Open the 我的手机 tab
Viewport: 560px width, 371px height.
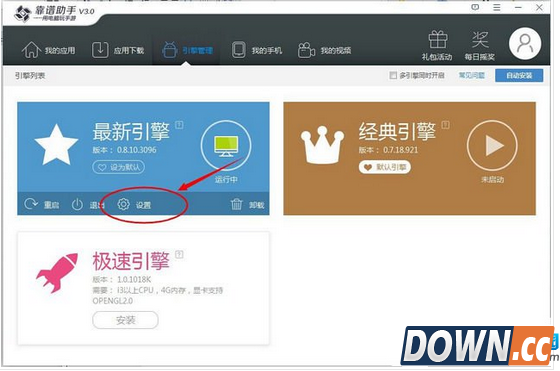tap(257, 50)
